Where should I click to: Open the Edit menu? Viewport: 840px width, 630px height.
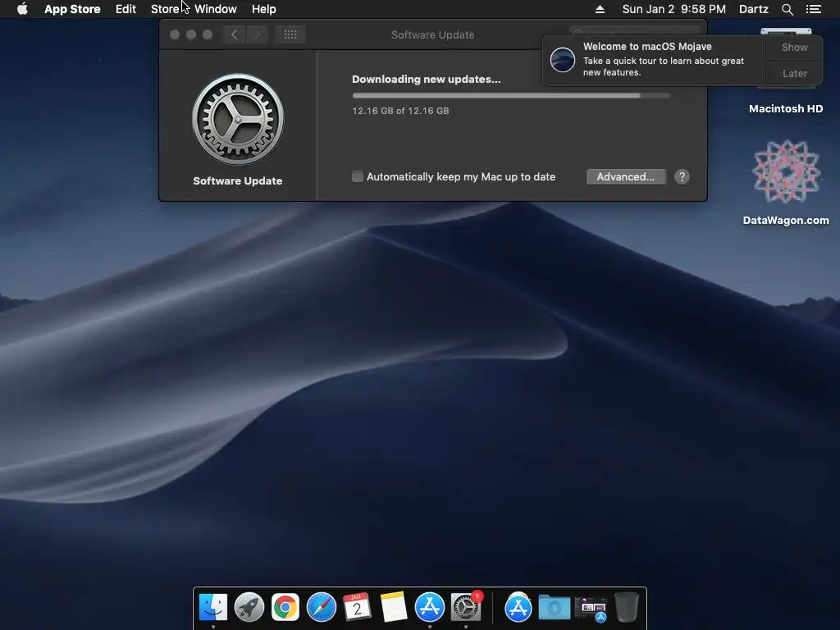[126, 9]
